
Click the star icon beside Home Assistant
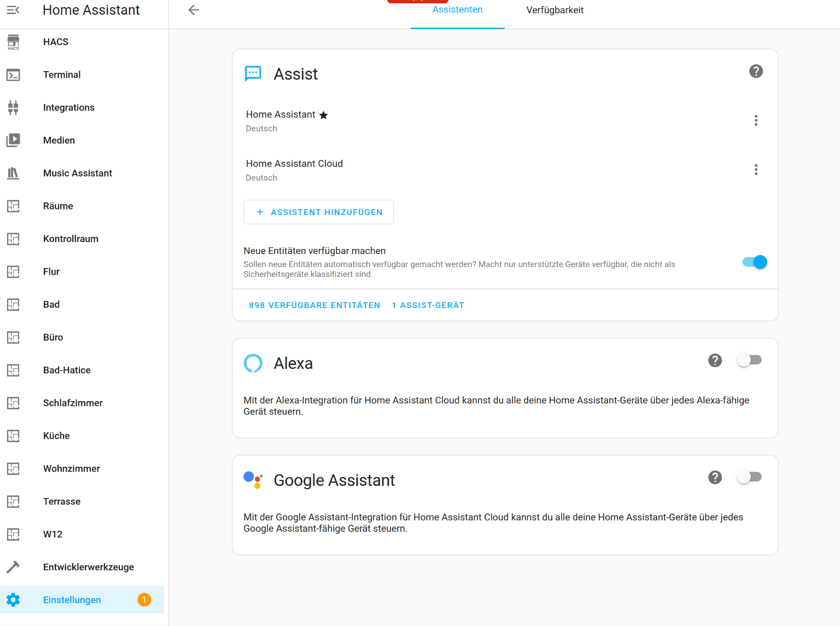[x=324, y=115]
